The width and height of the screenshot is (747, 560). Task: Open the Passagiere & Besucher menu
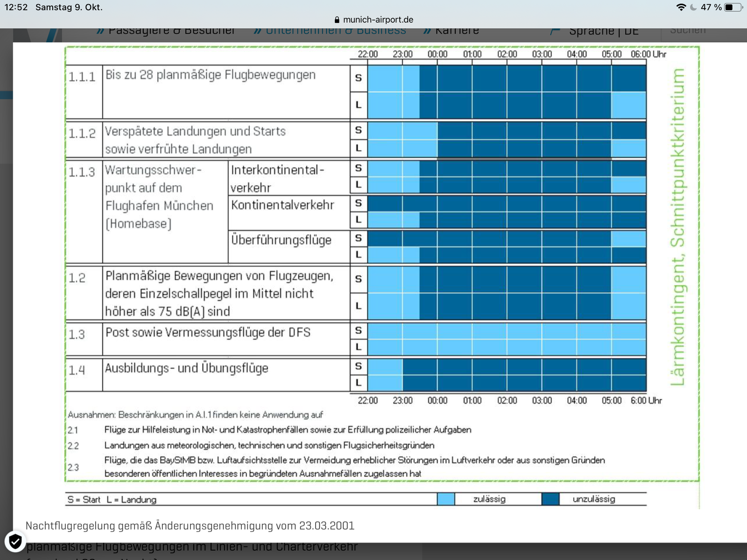coord(172,31)
